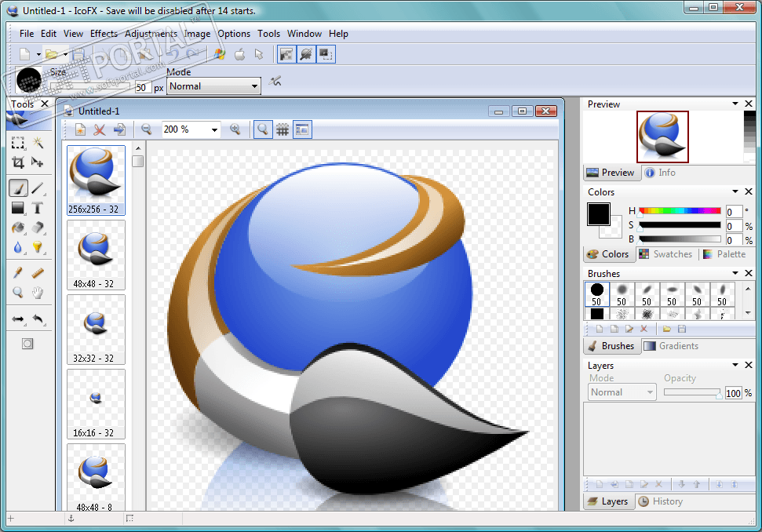Click the layer Opacity slider
762x532 pixels.
click(692, 392)
